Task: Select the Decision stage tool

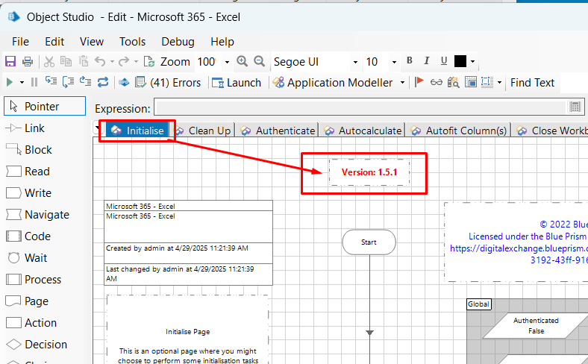Action: (46, 345)
